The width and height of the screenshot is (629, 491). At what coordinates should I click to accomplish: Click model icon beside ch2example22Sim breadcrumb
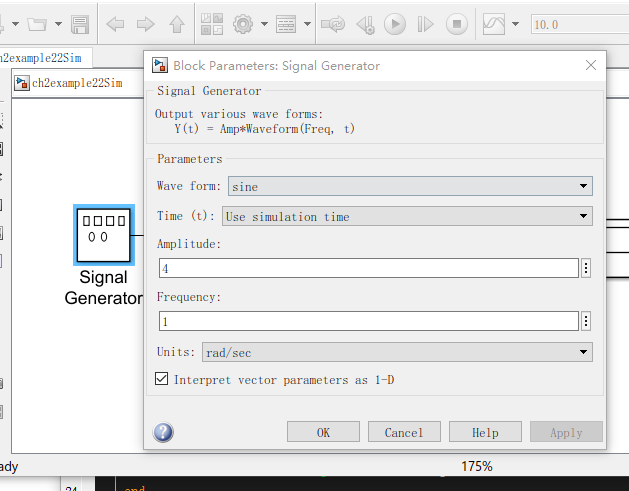(22, 83)
